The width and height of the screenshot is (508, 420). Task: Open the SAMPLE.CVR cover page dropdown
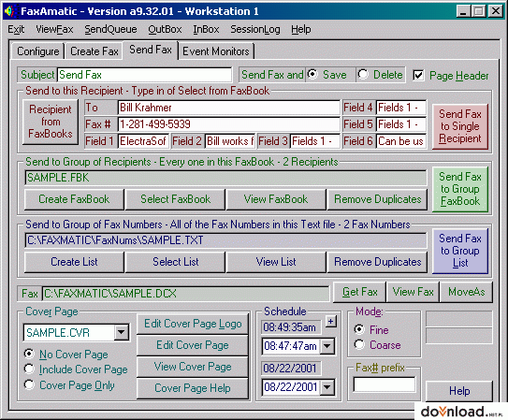click(x=122, y=332)
